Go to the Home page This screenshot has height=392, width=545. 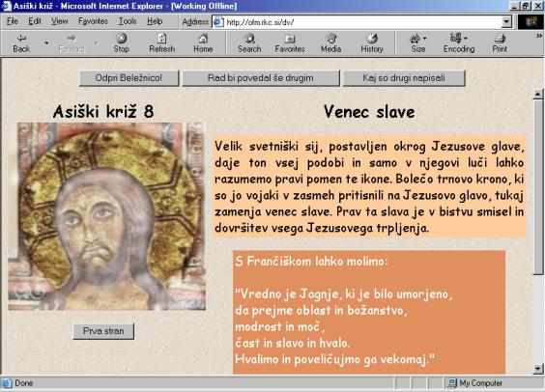(x=203, y=43)
